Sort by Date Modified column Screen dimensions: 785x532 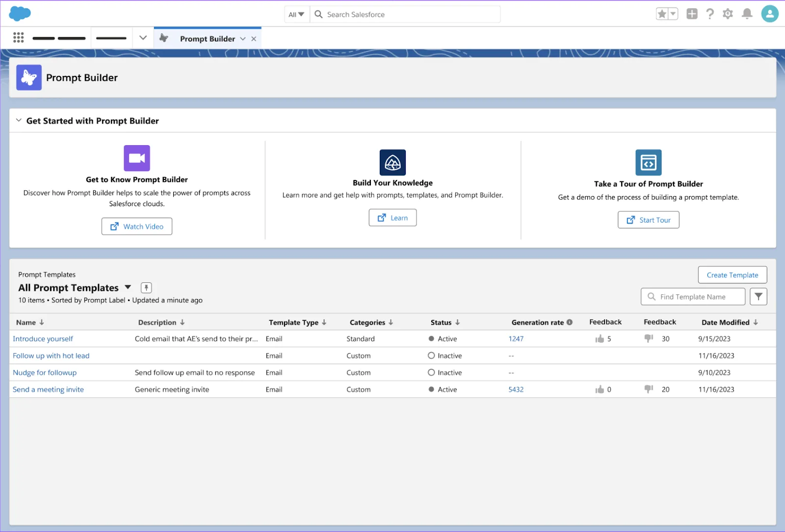tap(730, 322)
